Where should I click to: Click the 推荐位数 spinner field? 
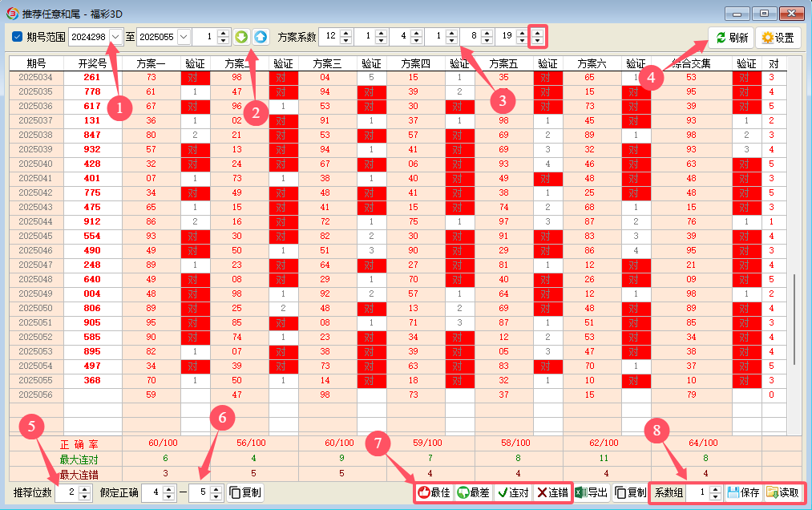67,493
